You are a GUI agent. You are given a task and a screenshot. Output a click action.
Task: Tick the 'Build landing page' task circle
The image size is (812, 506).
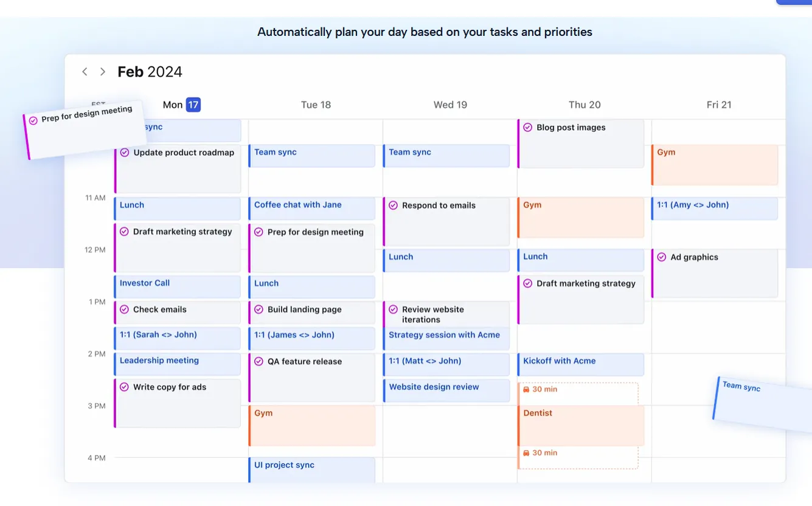click(259, 310)
